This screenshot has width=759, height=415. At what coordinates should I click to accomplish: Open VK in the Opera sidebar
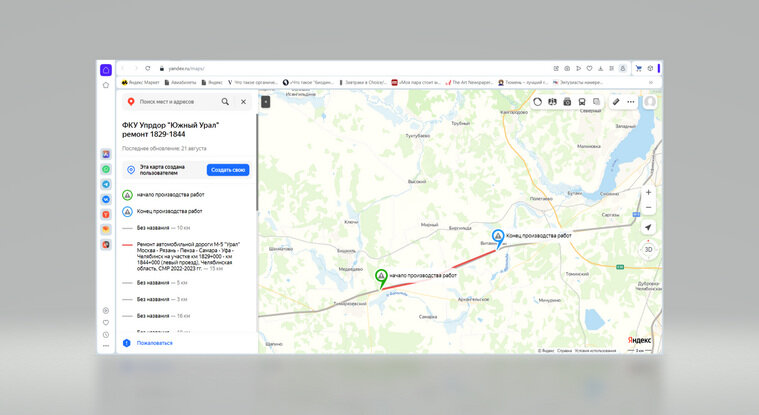pos(106,199)
